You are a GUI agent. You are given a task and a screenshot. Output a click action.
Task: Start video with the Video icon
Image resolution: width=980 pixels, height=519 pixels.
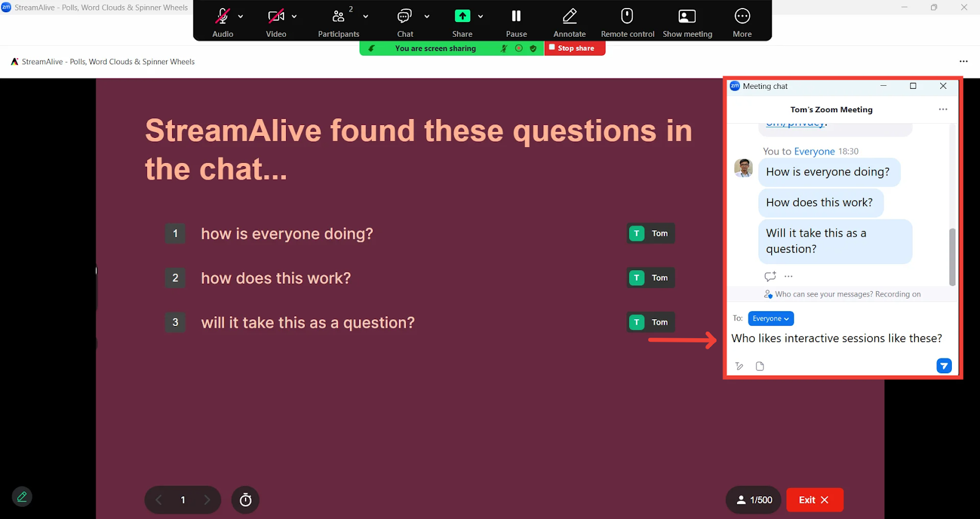tap(276, 17)
